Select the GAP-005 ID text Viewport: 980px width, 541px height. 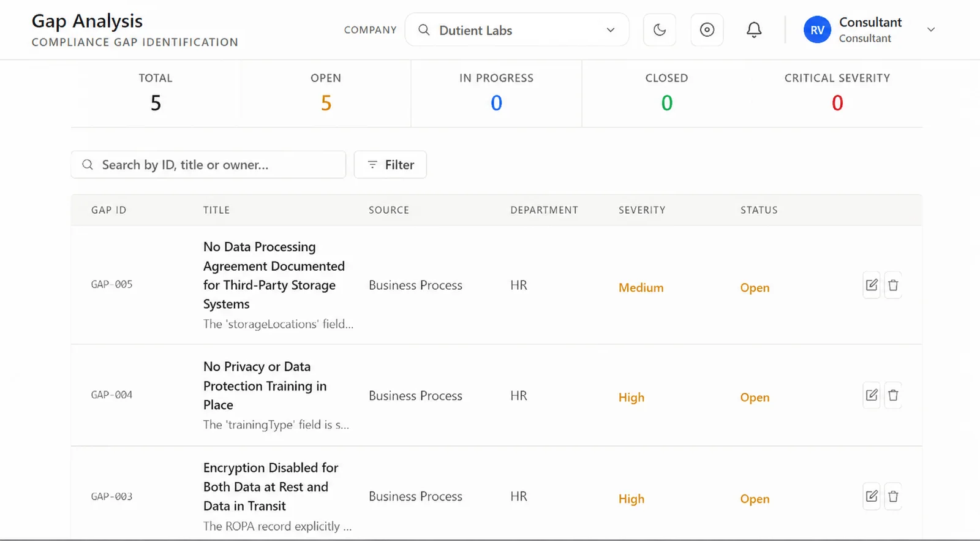111,284
